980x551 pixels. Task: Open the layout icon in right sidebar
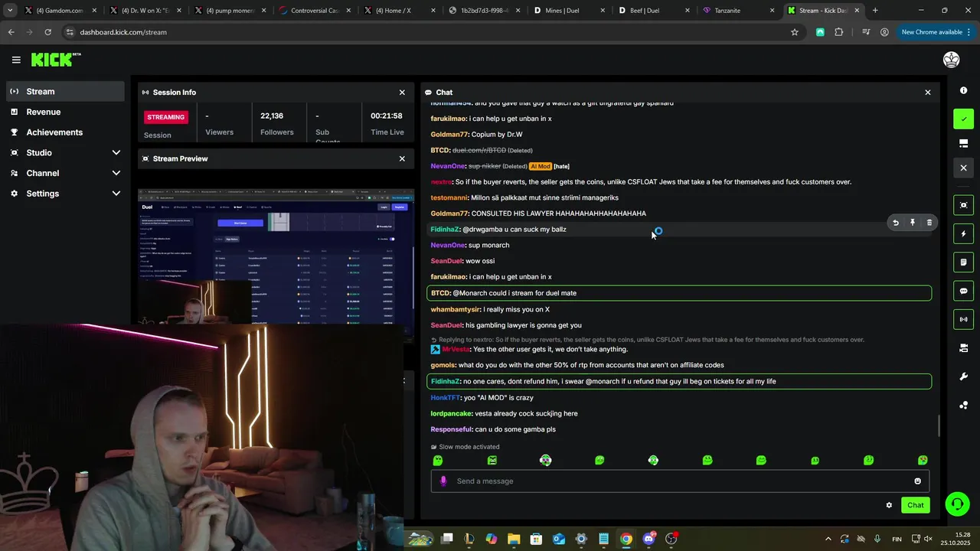[x=963, y=143]
